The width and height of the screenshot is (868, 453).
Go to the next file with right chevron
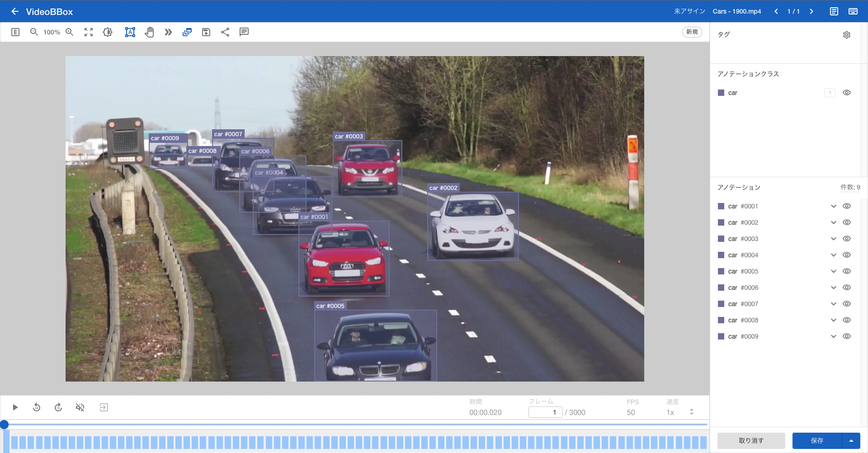pyautogui.click(x=811, y=11)
